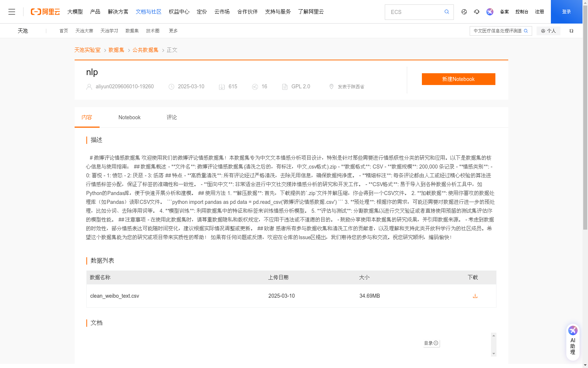588x368 pixels.
Task: Dismiss the 目录 panel with its close toggle
Action: (x=435, y=343)
